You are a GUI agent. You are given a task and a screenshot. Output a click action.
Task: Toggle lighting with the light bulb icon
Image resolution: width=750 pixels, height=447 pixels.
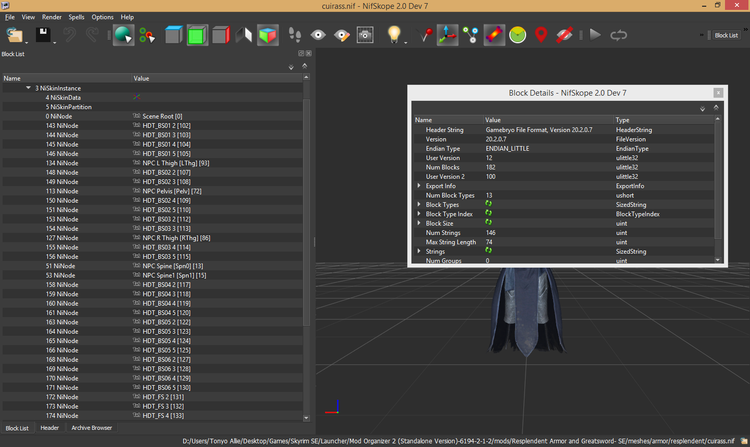point(394,34)
